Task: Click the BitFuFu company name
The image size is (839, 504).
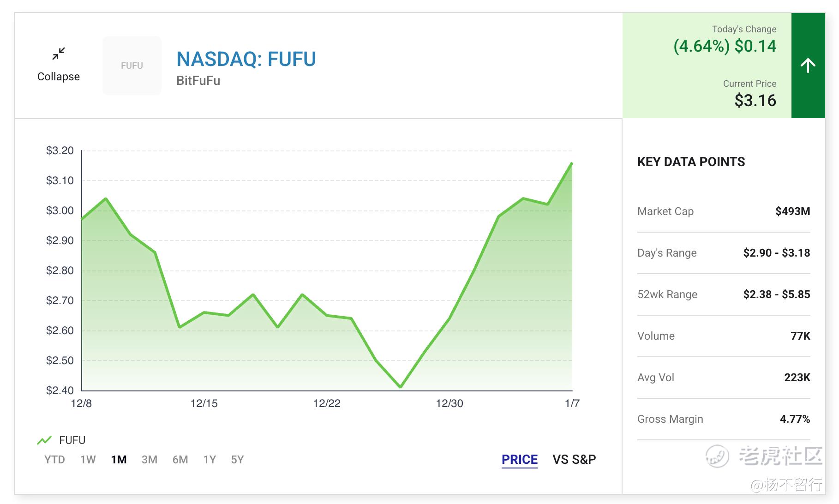Action: [x=198, y=81]
